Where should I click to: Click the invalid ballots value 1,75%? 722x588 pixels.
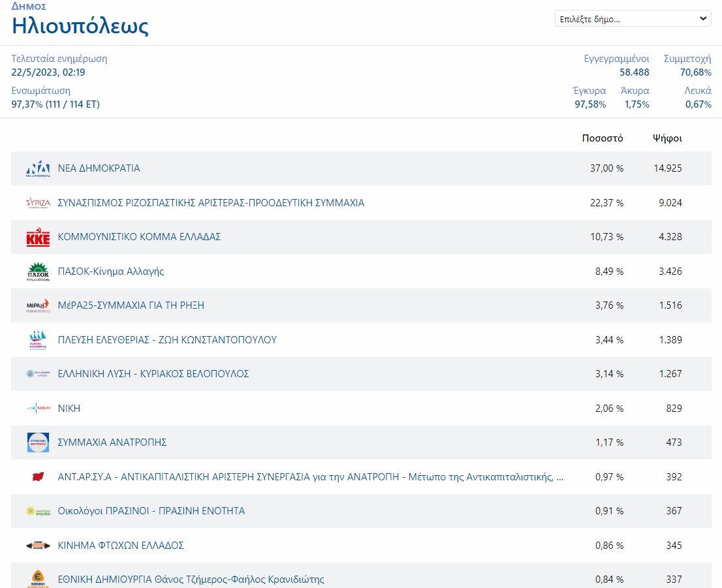(x=637, y=104)
